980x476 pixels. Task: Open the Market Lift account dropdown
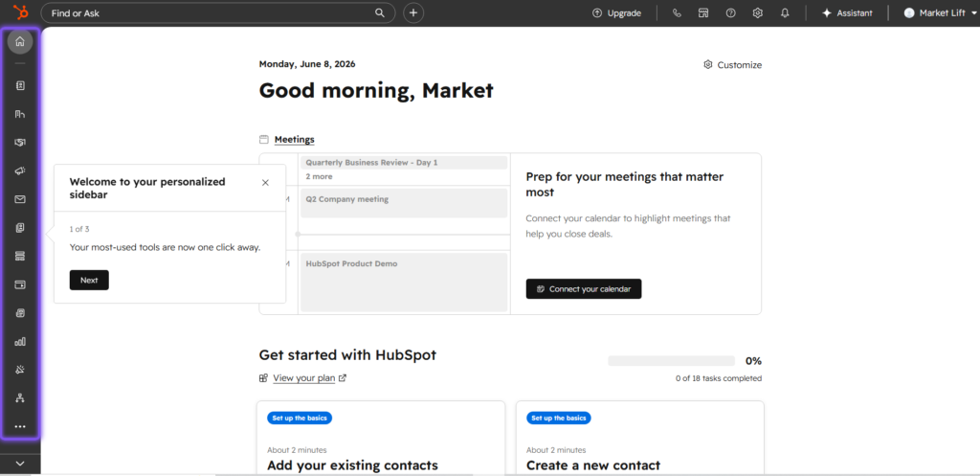941,12
